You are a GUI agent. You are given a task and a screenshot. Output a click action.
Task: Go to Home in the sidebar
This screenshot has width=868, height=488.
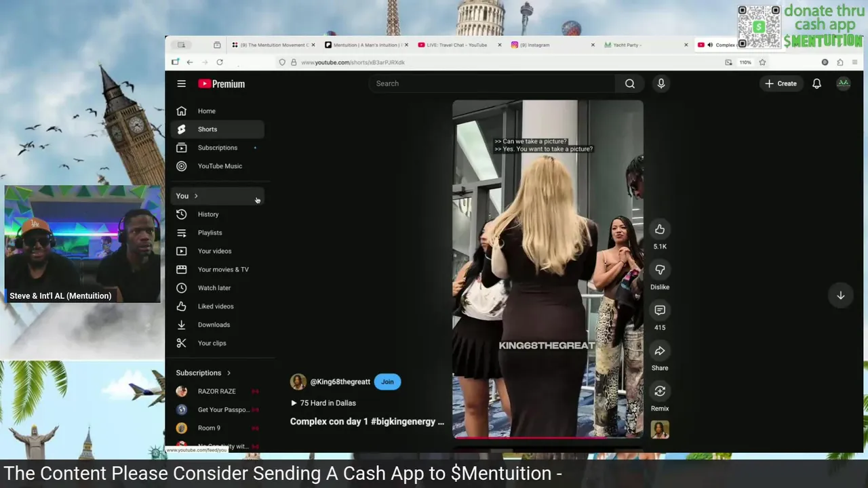218,111
